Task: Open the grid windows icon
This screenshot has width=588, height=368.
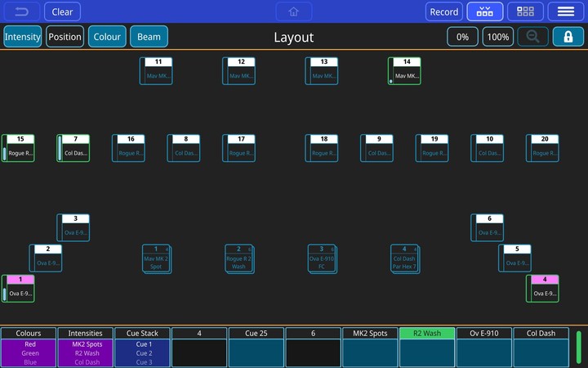Action: 525,11
